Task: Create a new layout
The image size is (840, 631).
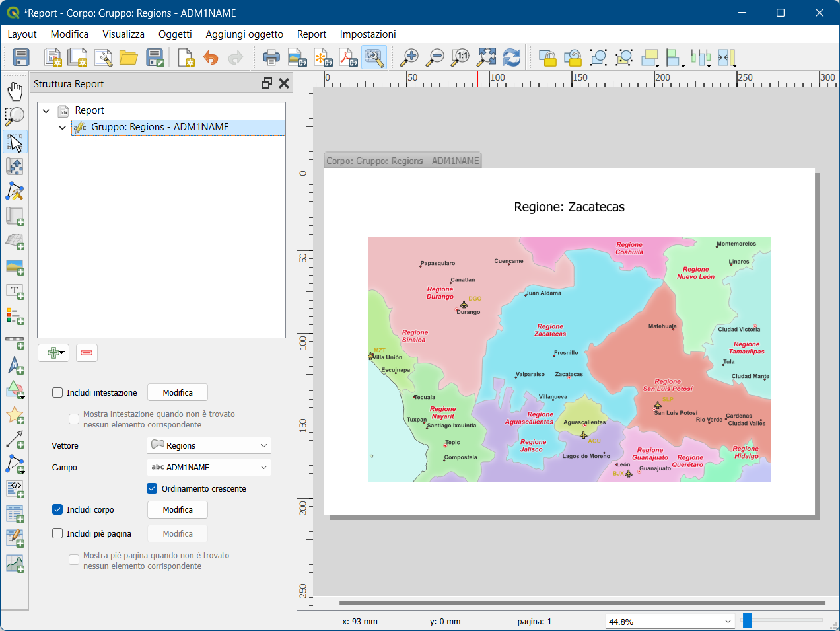Action: (x=52, y=57)
